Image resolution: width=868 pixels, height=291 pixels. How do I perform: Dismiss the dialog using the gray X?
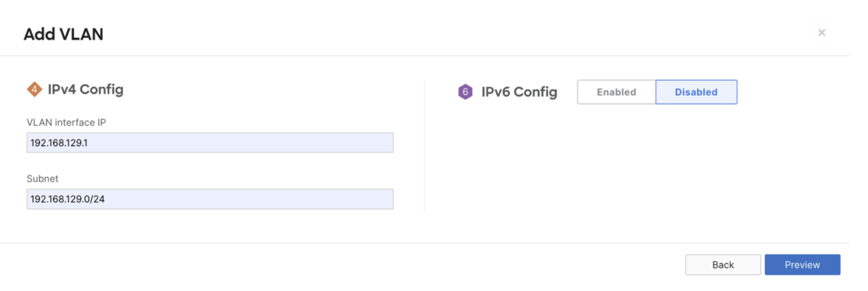(822, 33)
